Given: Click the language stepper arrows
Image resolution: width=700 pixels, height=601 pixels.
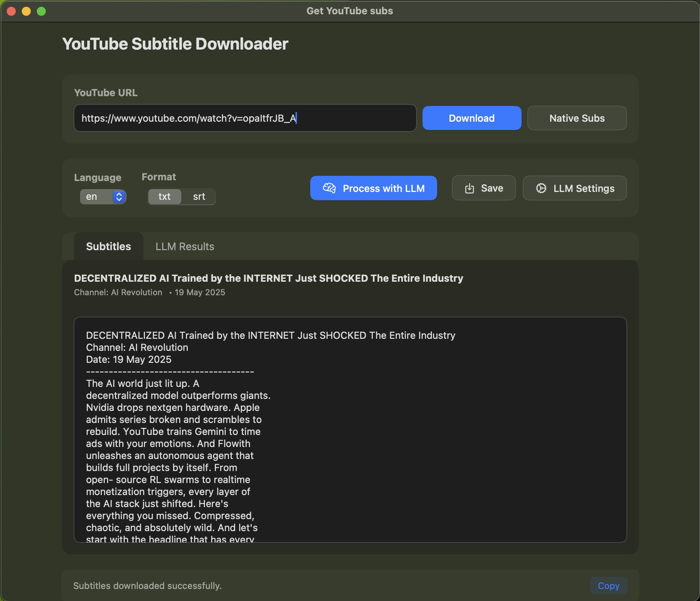Looking at the screenshot, I should tap(118, 196).
